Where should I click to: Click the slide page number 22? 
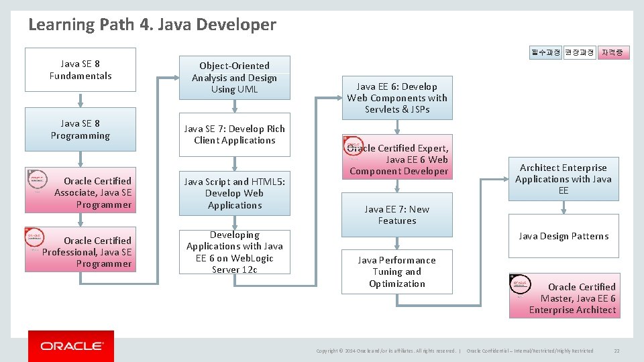(616, 351)
